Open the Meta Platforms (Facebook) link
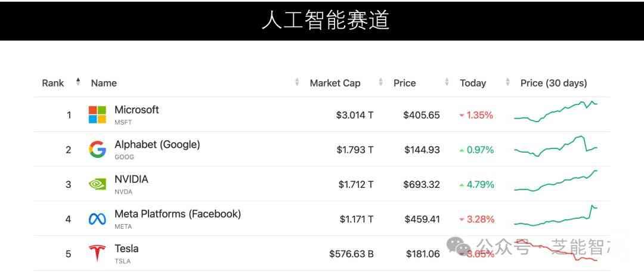This screenshot has width=644, height=273. coord(177,213)
